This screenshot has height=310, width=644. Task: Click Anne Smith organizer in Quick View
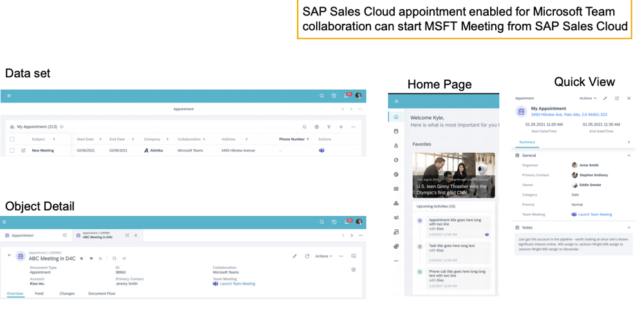[589, 165]
